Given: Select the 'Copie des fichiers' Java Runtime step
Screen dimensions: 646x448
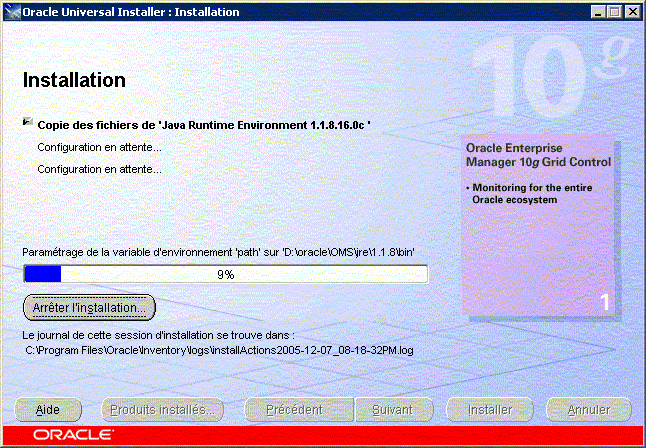Looking at the screenshot, I should click(204, 125).
